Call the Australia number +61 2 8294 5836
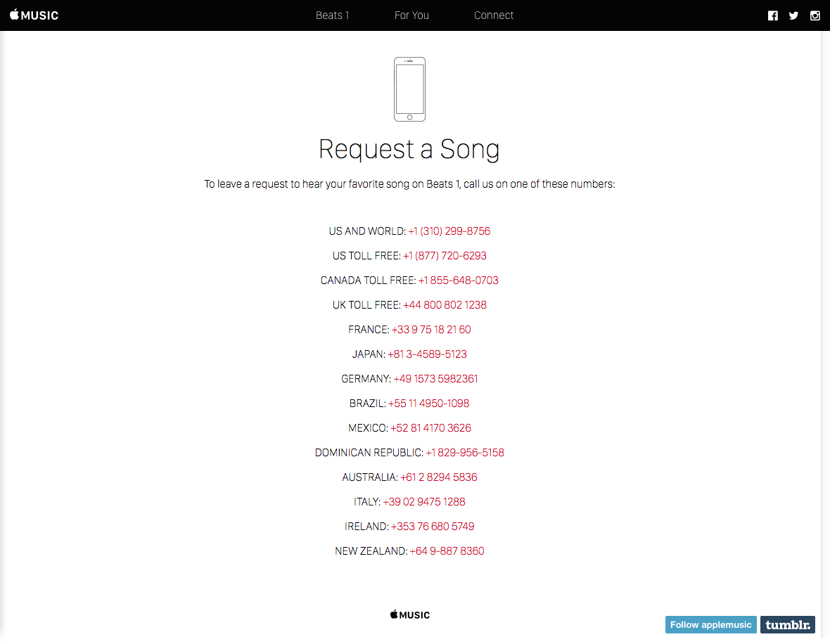 pyautogui.click(x=439, y=477)
